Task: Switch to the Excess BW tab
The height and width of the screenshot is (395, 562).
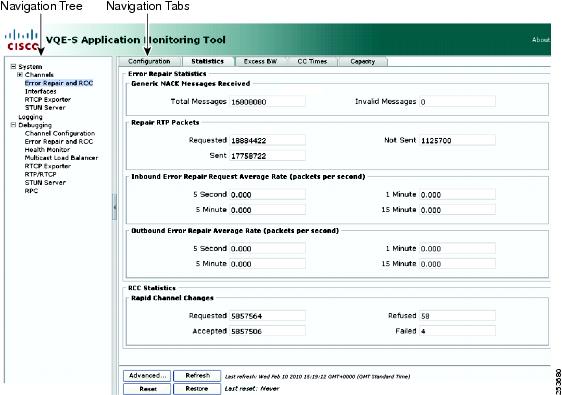Action: tap(261, 61)
